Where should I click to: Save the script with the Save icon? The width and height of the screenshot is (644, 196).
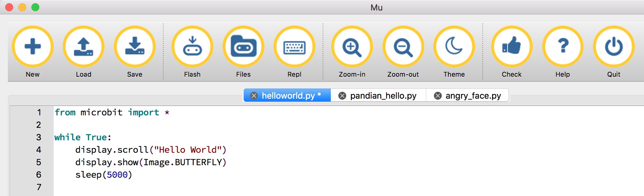tap(135, 47)
